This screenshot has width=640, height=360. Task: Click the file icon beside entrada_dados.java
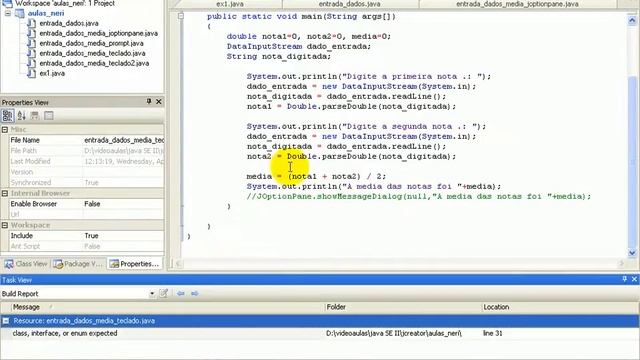[31, 23]
